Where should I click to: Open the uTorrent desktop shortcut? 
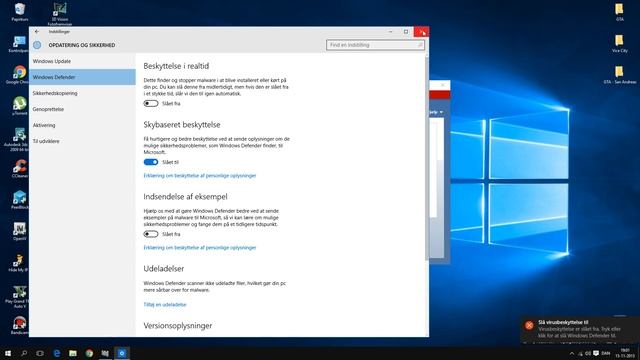(x=19, y=106)
